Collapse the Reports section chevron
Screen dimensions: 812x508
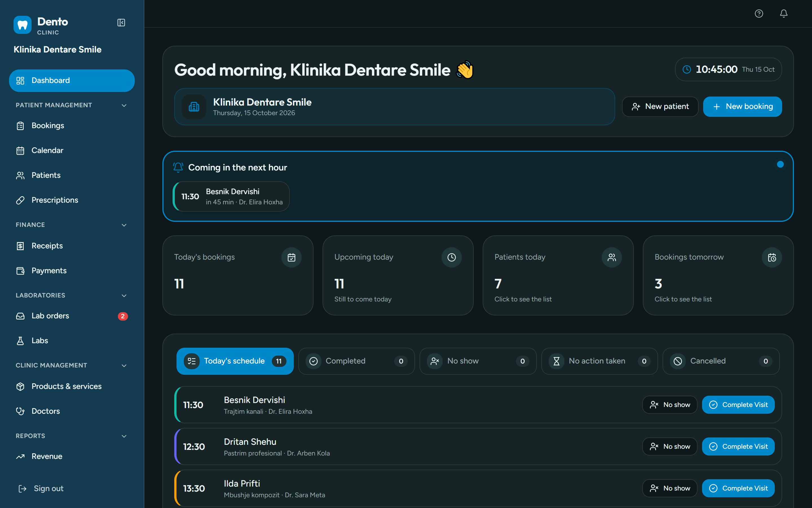(x=124, y=436)
